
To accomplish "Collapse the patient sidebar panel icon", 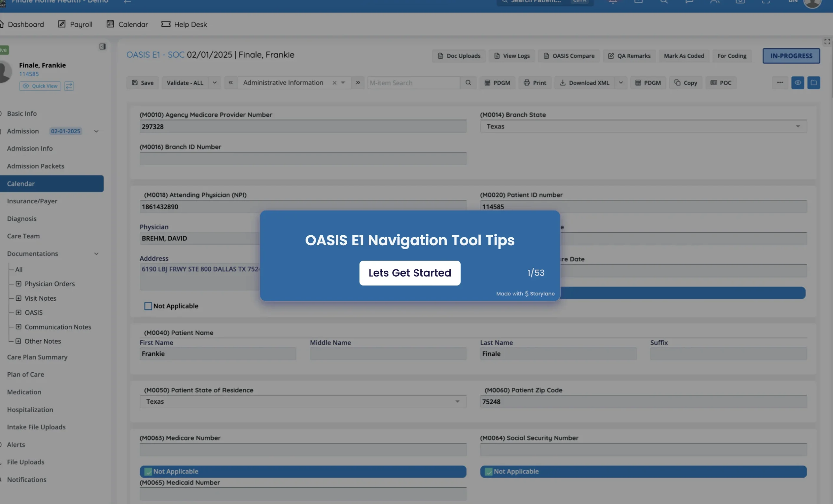I will pos(102,46).
